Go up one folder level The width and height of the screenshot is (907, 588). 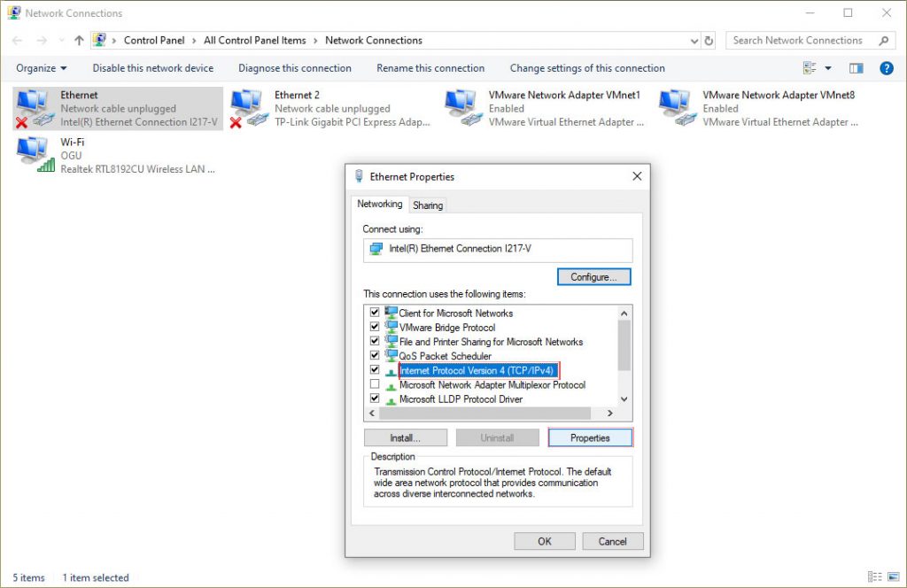pyautogui.click(x=79, y=41)
